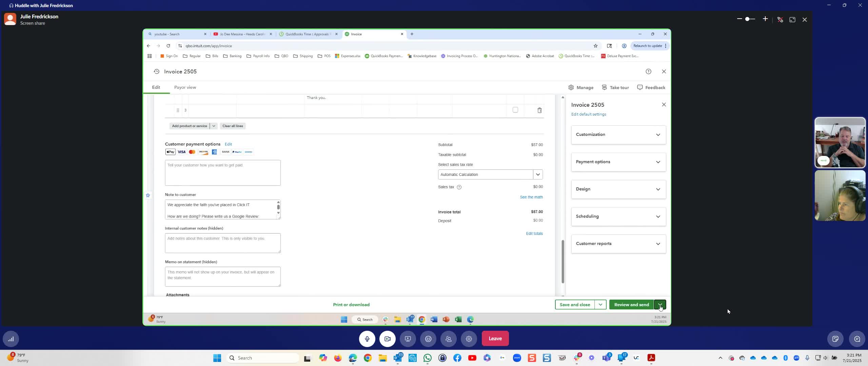The width and height of the screenshot is (868, 366).
Task: Expand the Payment options section
Action: 618,162
